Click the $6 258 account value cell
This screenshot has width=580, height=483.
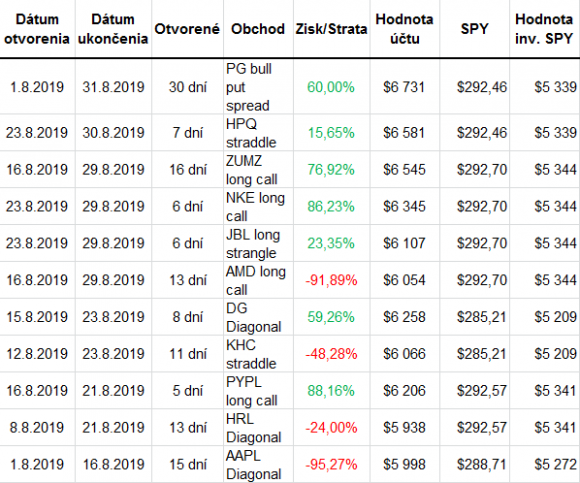tap(405, 317)
